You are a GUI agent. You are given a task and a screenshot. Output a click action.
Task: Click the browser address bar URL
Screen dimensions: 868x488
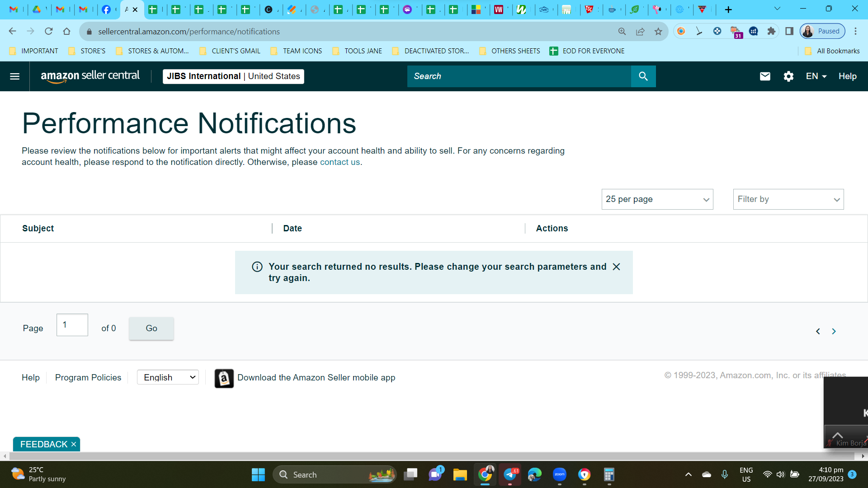click(x=189, y=32)
